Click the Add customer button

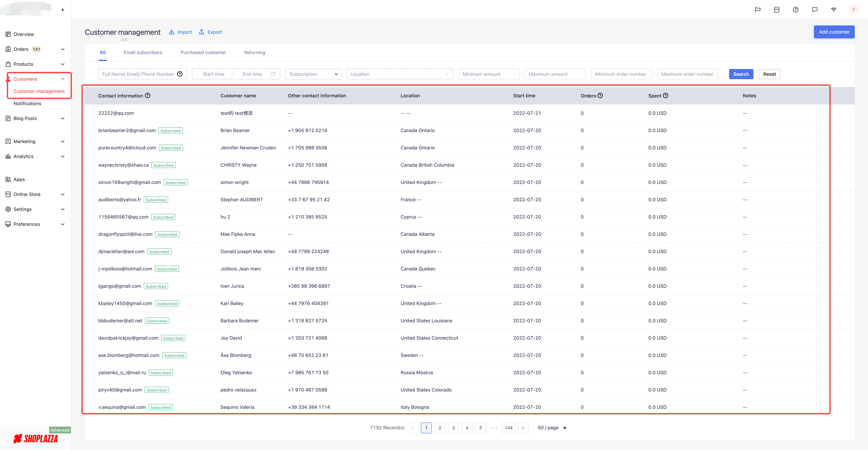[x=834, y=32]
